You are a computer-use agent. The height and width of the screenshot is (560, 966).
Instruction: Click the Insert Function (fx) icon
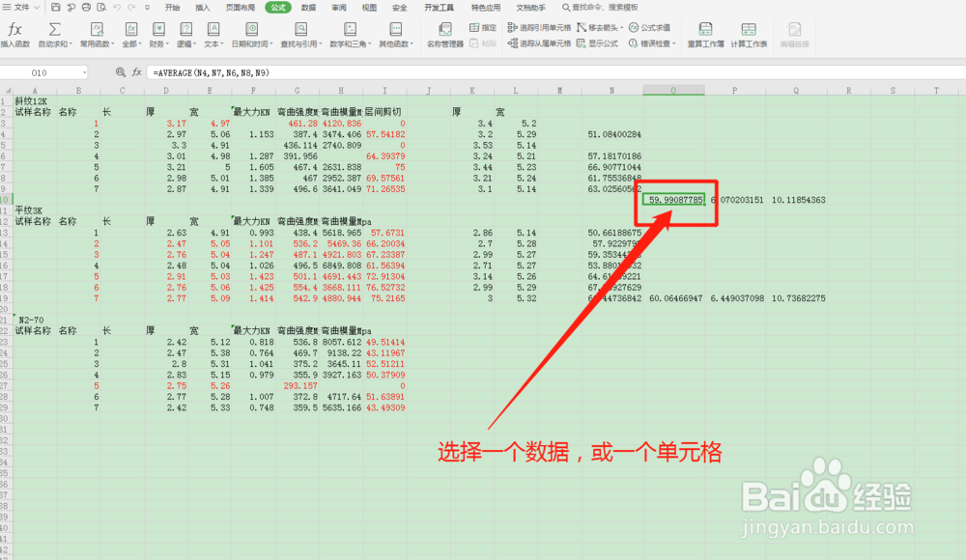click(x=14, y=32)
